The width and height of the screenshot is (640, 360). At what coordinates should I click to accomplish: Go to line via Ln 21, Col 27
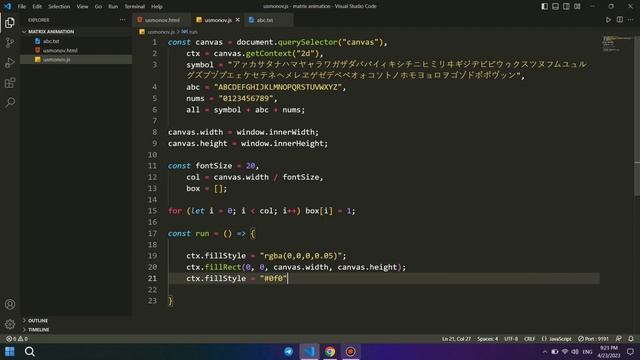click(456, 339)
